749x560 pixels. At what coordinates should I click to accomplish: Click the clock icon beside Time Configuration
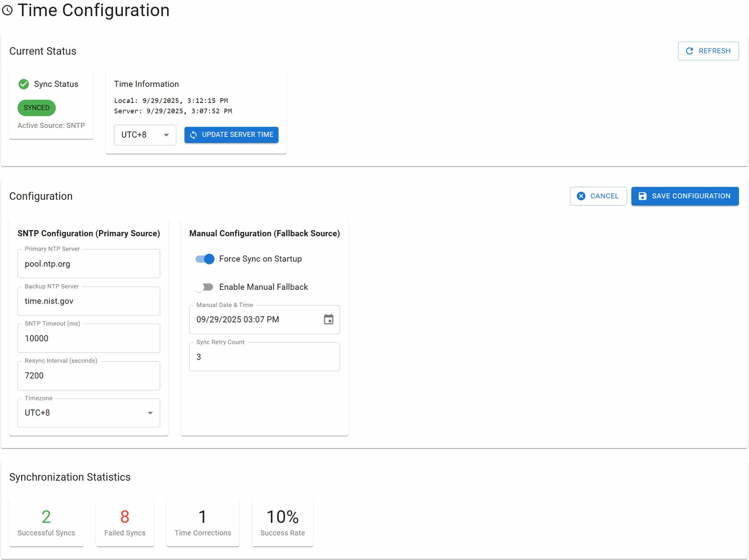coord(7,11)
